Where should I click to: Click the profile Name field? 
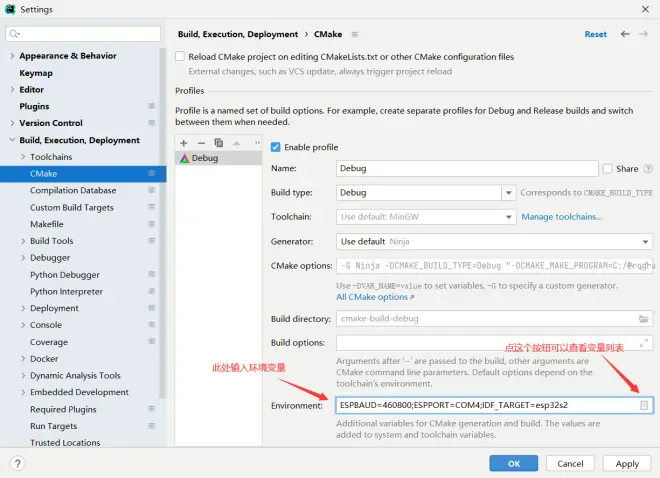click(x=467, y=168)
